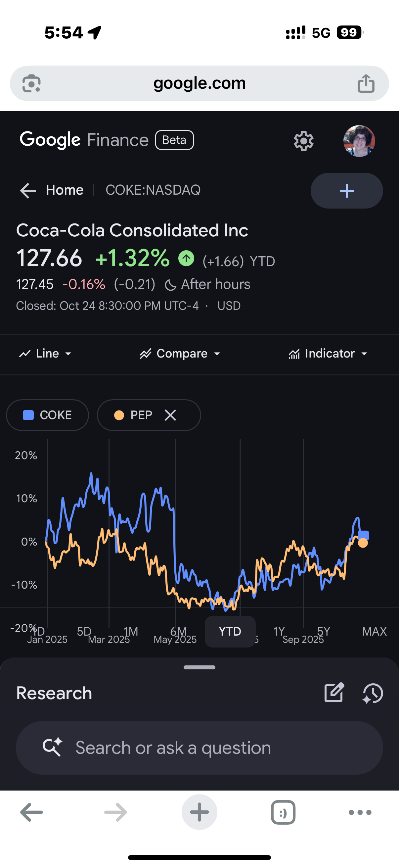This screenshot has width=399, height=868.
Task: Open the user profile avatar
Action: click(359, 141)
